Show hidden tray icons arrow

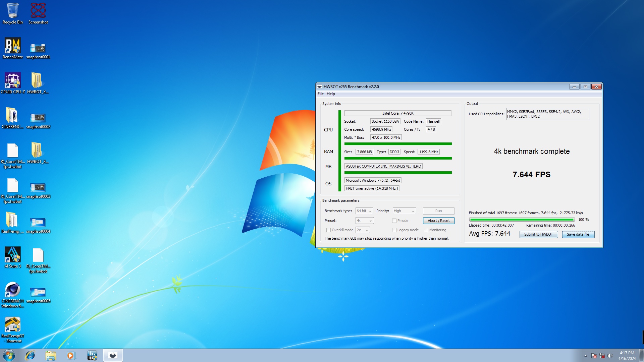coord(586,356)
